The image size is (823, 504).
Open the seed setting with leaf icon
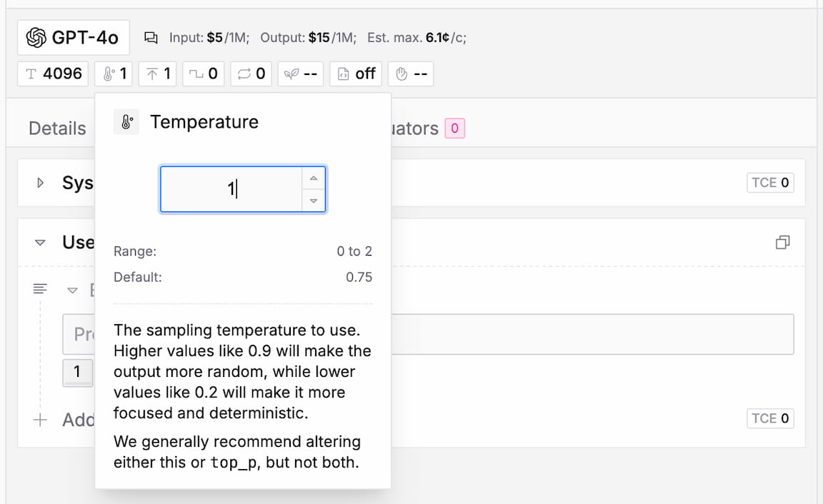(x=300, y=74)
